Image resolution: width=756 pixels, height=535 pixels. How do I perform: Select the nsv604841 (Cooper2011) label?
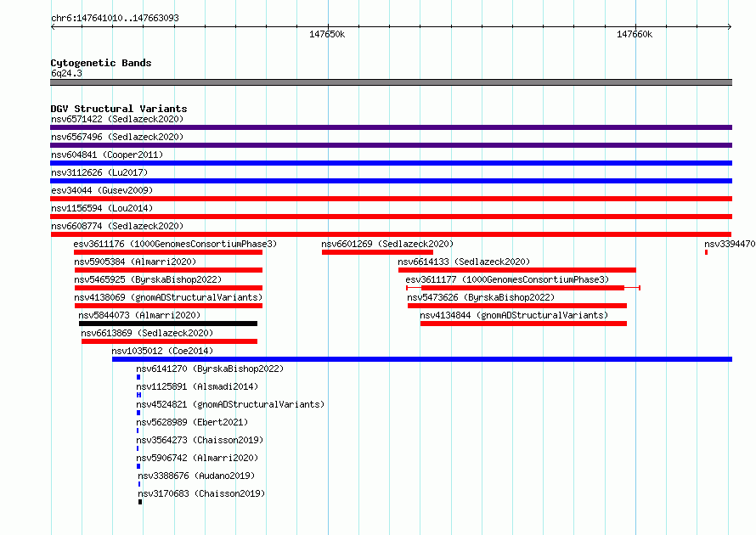point(107,155)
